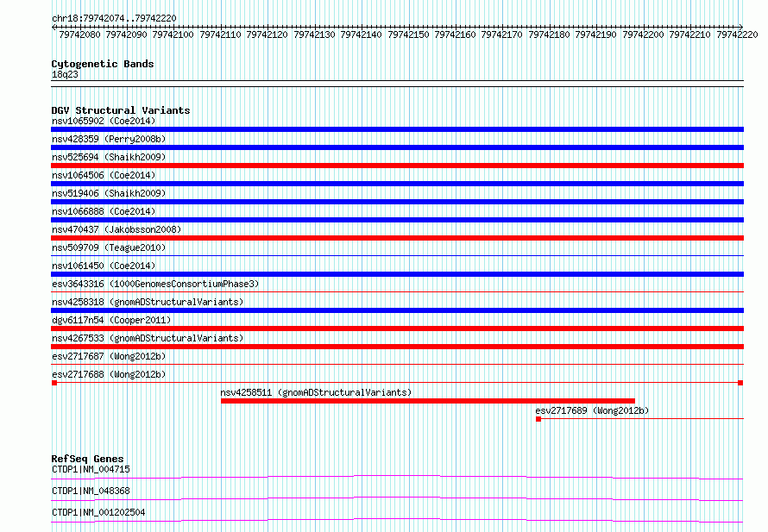
Task: Click the blue bar under nsv1065902
Action: click(x=397, y=129)
